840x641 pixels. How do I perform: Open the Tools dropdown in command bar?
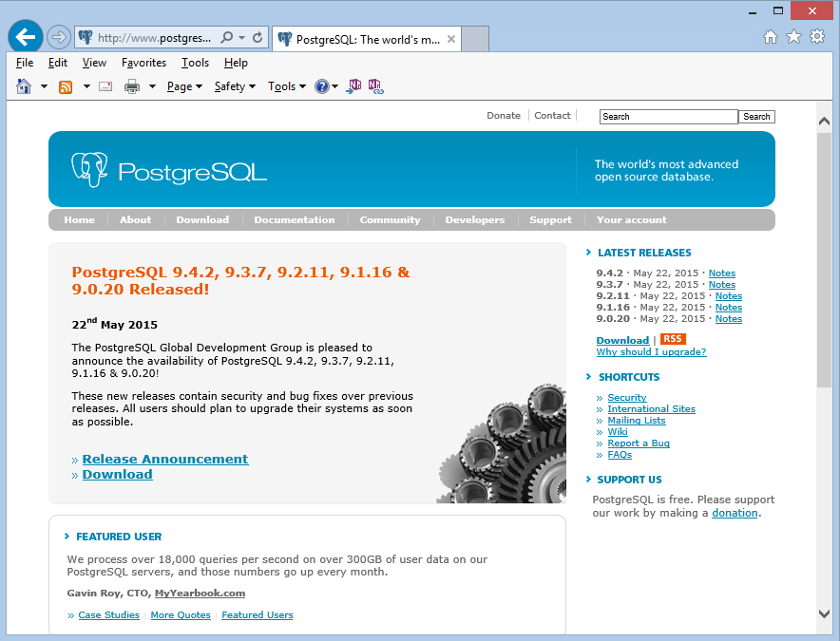287,86
